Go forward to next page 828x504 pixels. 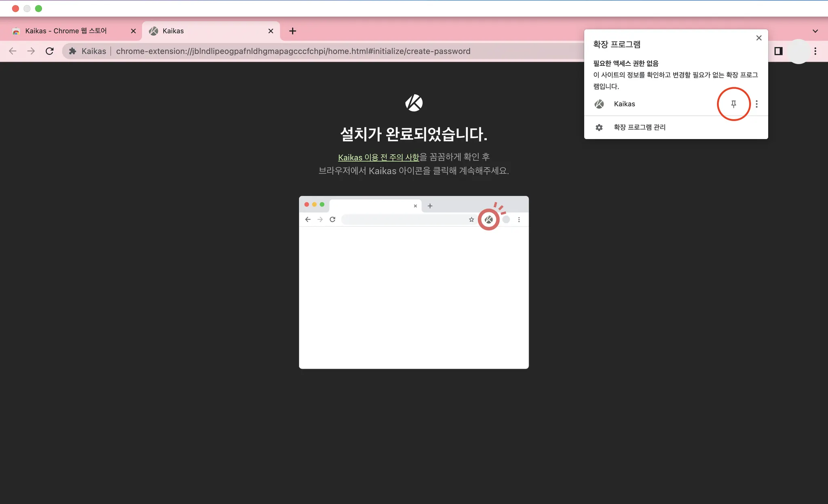31,51
